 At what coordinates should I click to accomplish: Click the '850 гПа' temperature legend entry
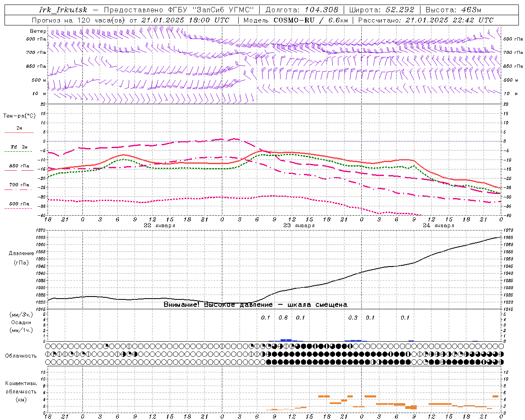[19, 166]
